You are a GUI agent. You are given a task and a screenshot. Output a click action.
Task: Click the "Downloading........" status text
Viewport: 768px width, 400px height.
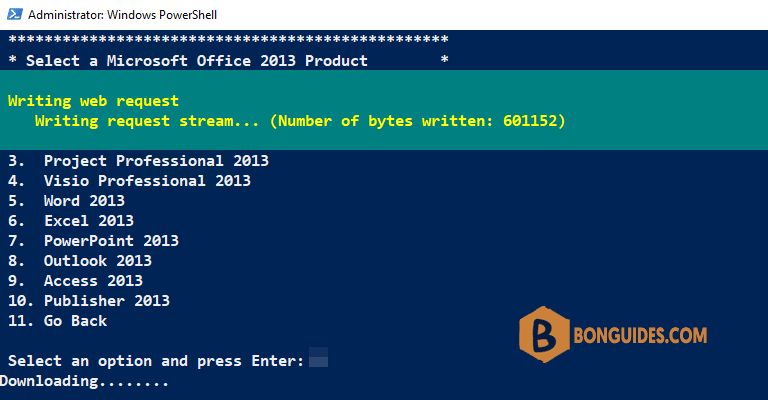point(84,381)
